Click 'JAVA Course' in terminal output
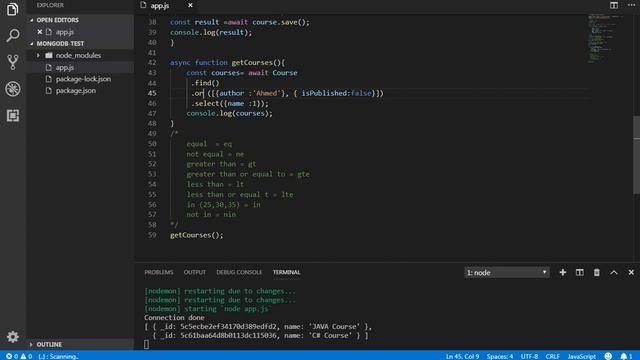The height and width of the screenshot is (360, 640). pyautogui.click(x=335, y=327)
